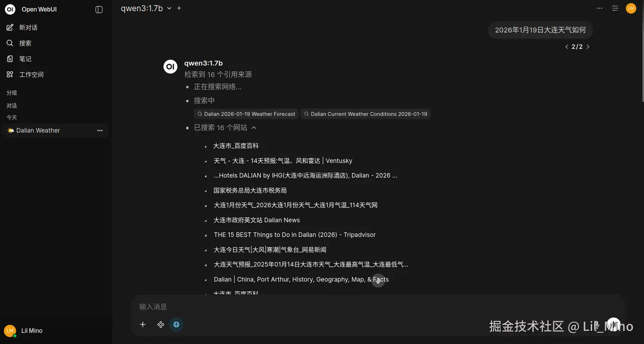Click the attach files plus icon
The image size is (644, 344).
pyautogui.click(x=142, y=324)
